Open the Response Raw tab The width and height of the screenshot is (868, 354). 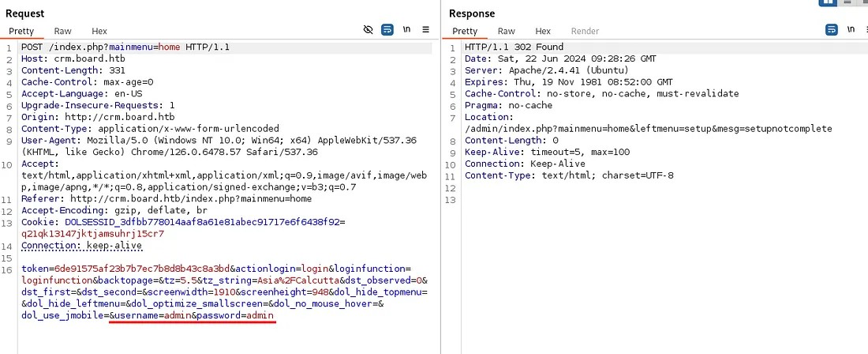click(x=507, y=31)
